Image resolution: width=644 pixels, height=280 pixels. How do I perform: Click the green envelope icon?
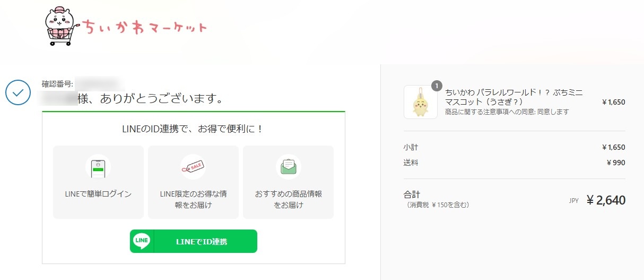click(288, 167)
